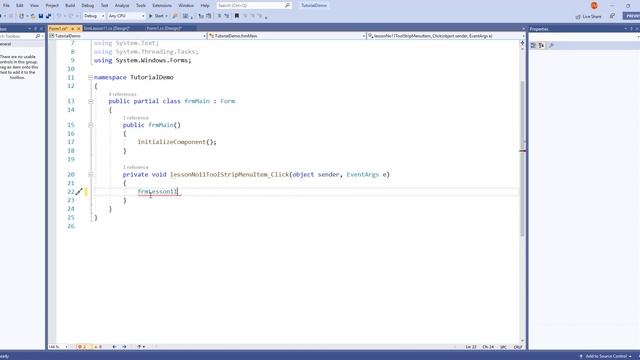
Task: Click the warning count indicator in the editor footer
Action: pos(98,347)
